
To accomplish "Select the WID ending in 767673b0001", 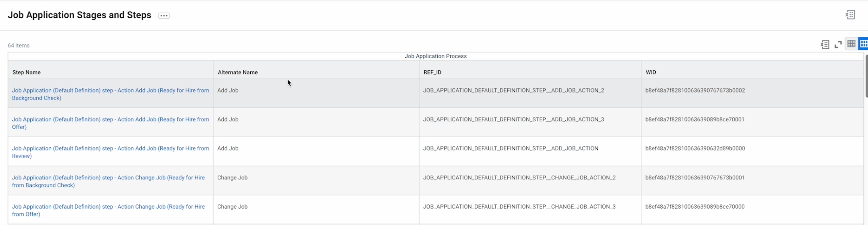I will click(x=695, y=178).
